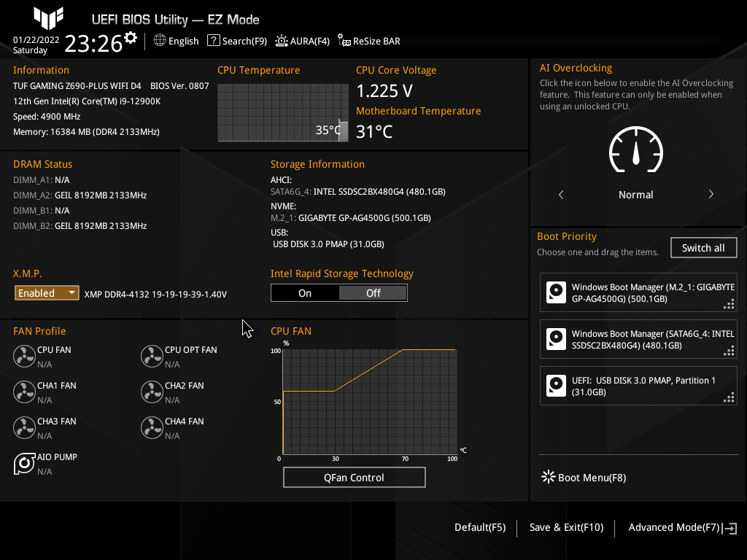Click DIMM_B2 GEIL 8192MB 2133MHz
The image size is (747, 560).
(x=80, y=226)
